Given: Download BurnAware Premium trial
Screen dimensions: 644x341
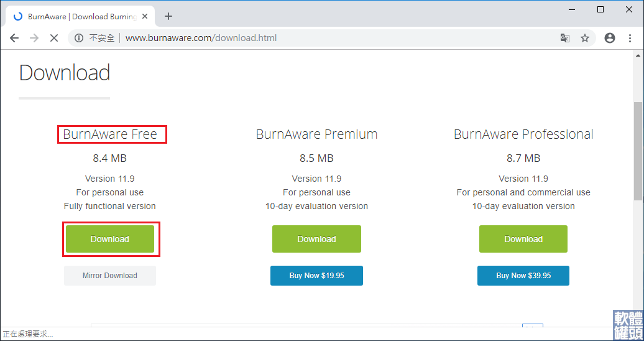Looking at the screenshot, I should [316, 239].
